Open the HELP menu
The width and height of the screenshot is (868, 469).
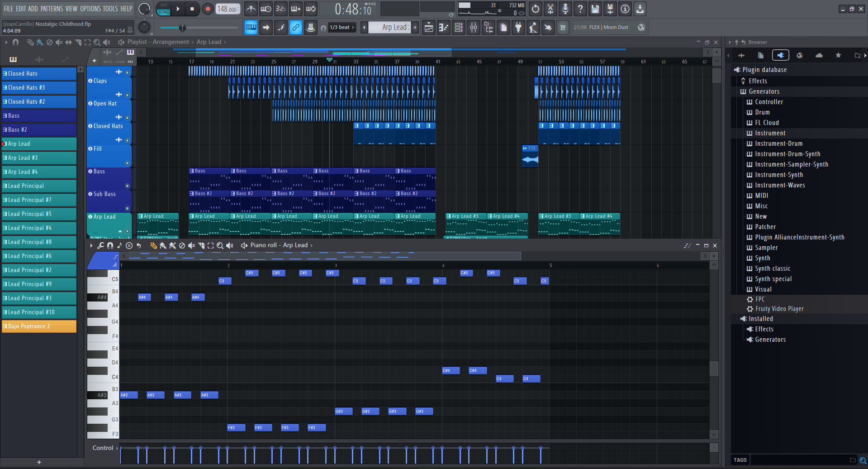(x=126, y=9)
